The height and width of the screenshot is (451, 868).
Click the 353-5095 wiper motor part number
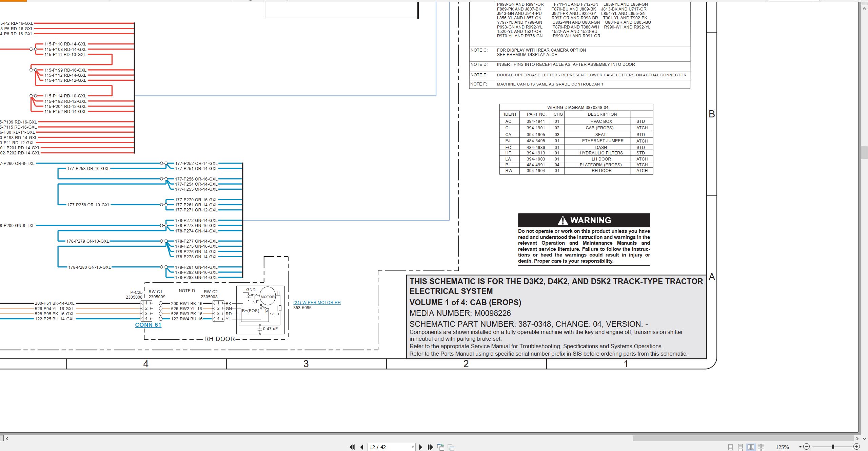pyautogui.click(x=302, y=308)
